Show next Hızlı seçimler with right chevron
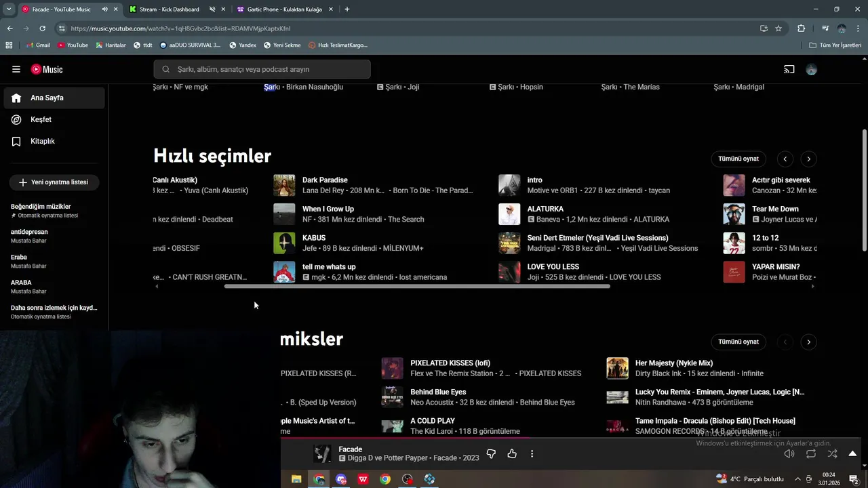 click(808, 159)
